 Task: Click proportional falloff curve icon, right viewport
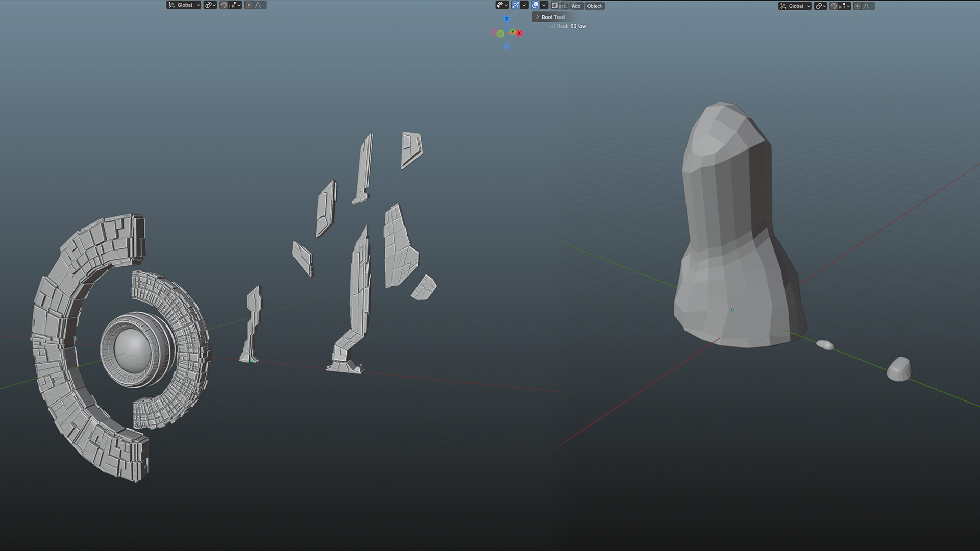(x=867, y=6)
